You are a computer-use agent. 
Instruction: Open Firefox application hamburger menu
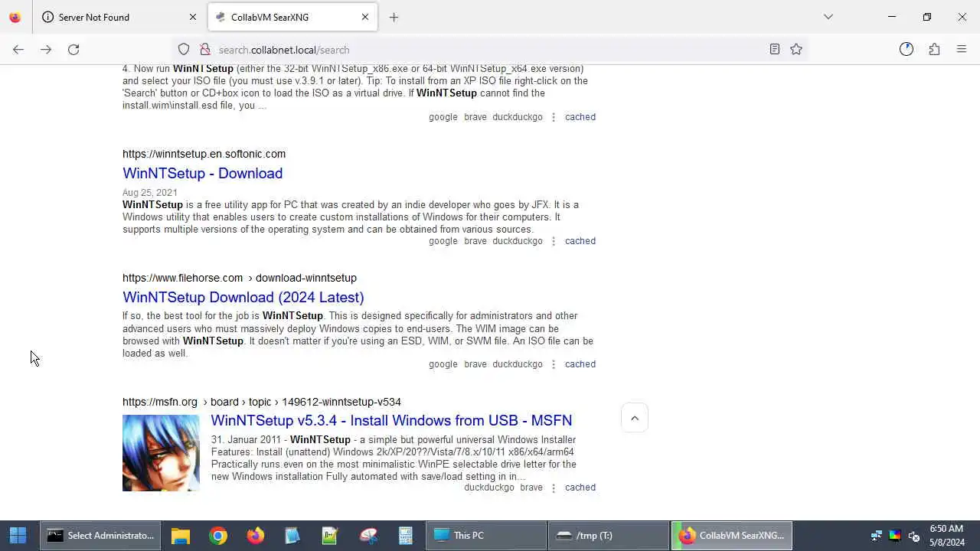coord(962,50)
